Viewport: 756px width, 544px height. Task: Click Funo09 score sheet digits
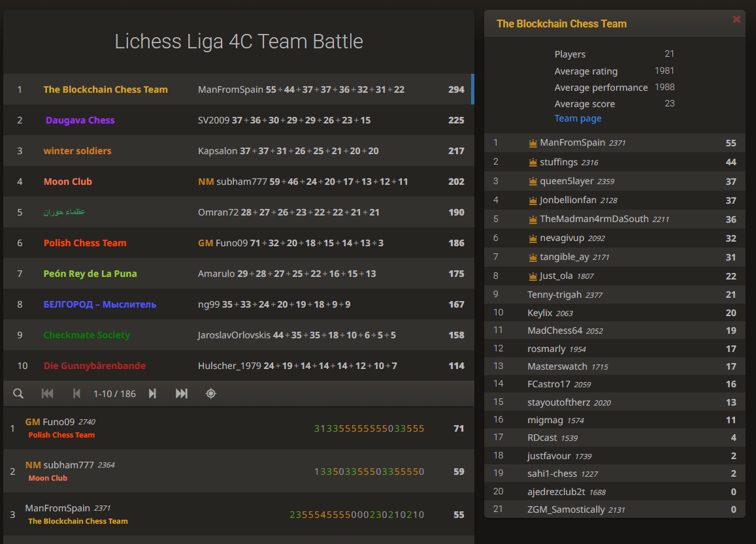click(x=369, y=428)
